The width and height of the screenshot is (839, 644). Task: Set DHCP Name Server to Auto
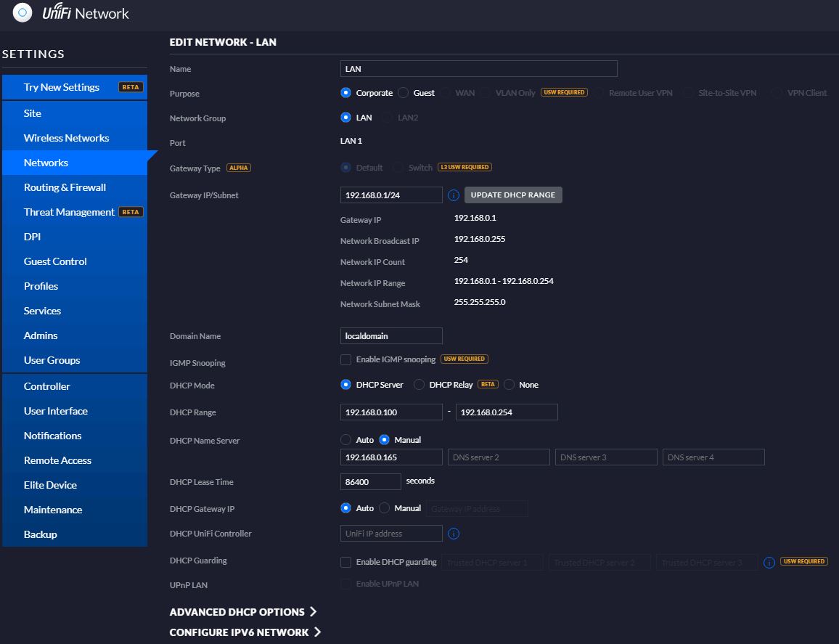coord(345,439)
